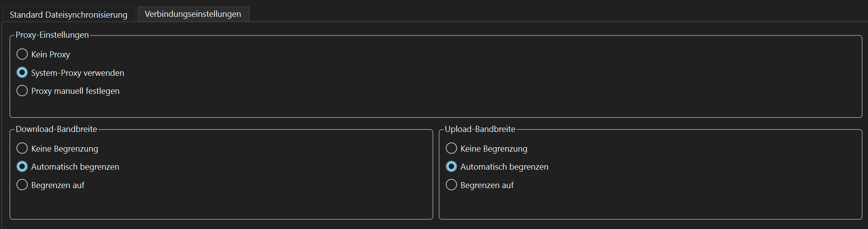Click Automatisch begrenzen radio circle under Download-Bandbreite
This screenshot has width=868, height=229.
pyautogui.click(x=22, y=166)
